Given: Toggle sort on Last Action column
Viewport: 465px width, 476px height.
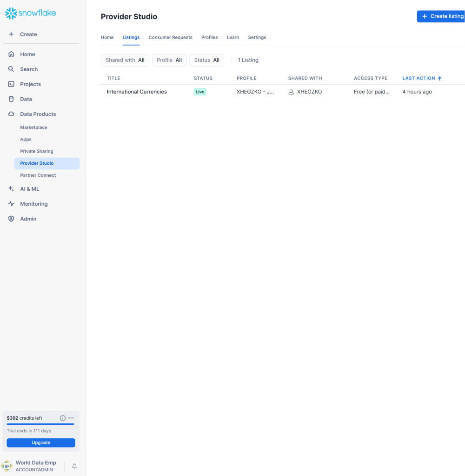Looking at the screenshot, I should tap(422, 78).
